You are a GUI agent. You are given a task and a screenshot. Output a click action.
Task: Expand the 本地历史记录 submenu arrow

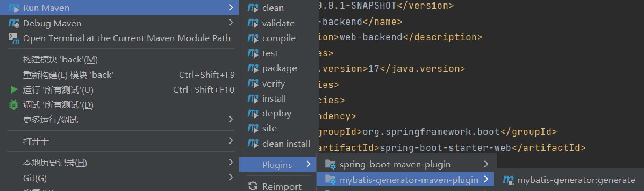pos(231,162)
